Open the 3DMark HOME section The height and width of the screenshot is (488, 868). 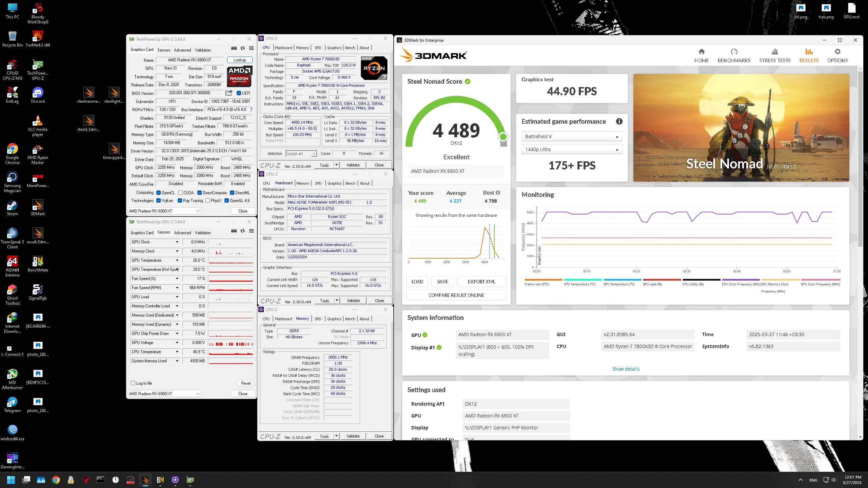click(701, 56)
